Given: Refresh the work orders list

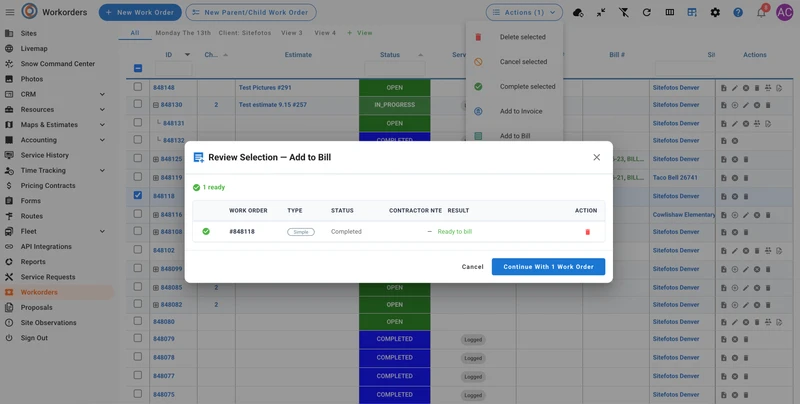Looking at the screenshot, I should pos(646,12).
